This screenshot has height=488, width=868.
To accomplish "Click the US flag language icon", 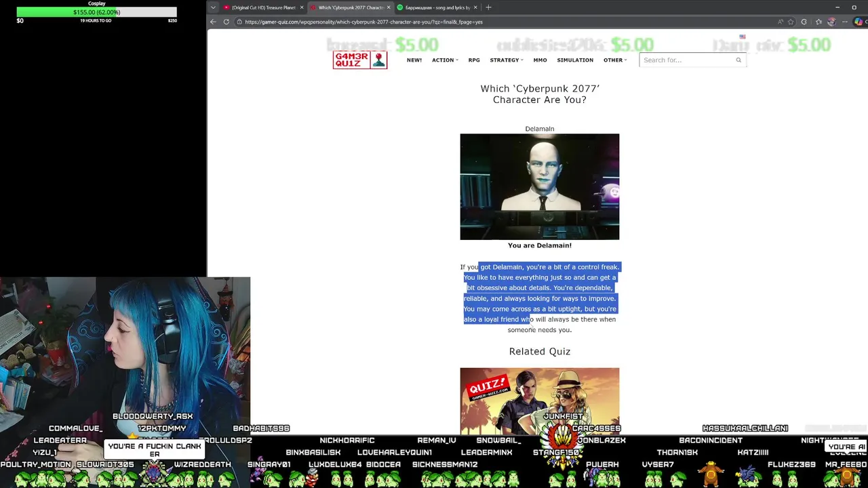I will click(x=743, y=37).
